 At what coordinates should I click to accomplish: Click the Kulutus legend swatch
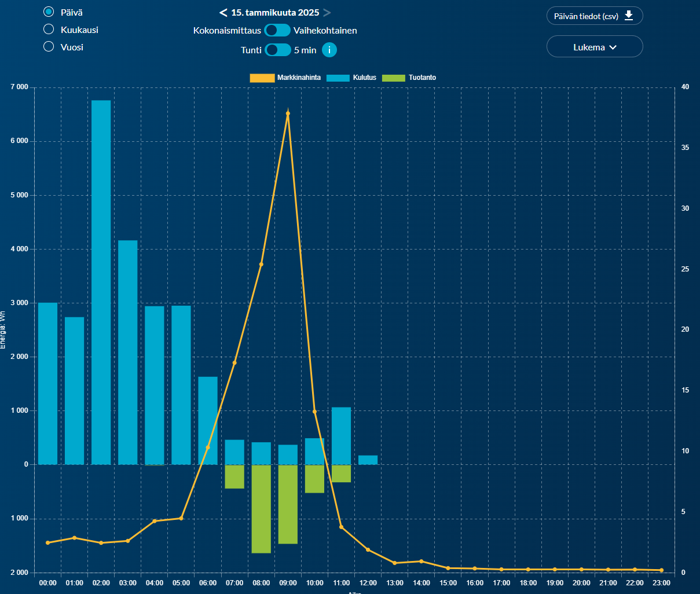pyautogui.click(x=338, y=78)
